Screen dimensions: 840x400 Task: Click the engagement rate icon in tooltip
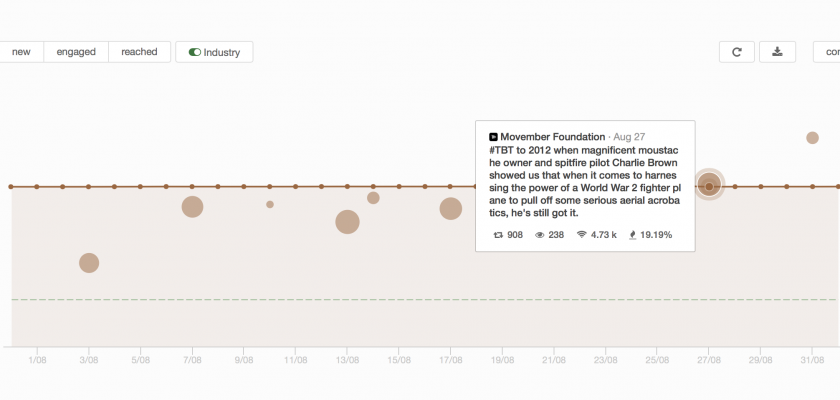click(x=632, y=235)
